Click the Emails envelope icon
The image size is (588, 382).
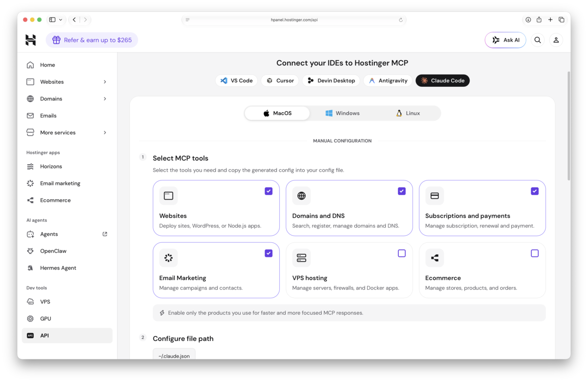click(x=30, y=116)
